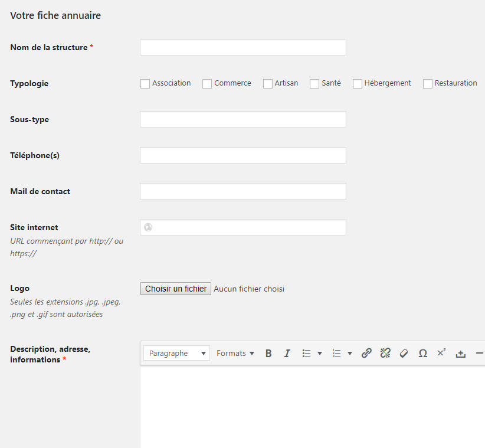Click into the Site internet URL field
This screenshot has width=485, height=448.
(248, 227)
